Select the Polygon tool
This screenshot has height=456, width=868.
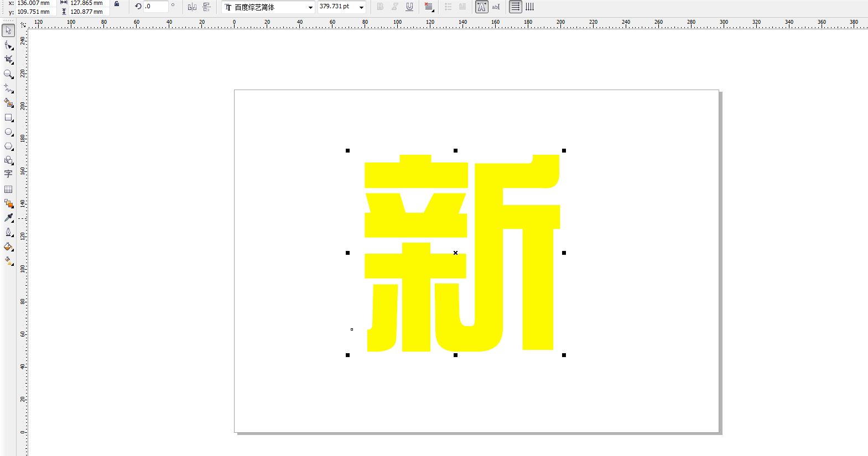point(8,146)
